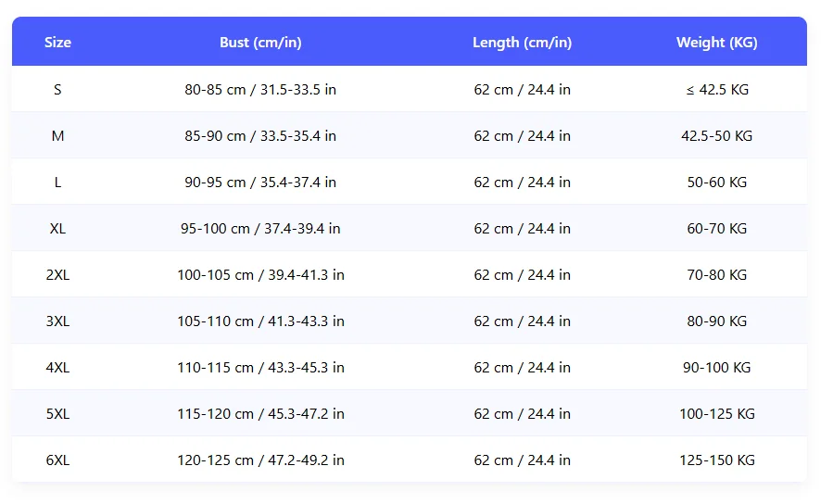833x504 pixels.
Task: Select the 4XL size cell
Action: point(57,368)
